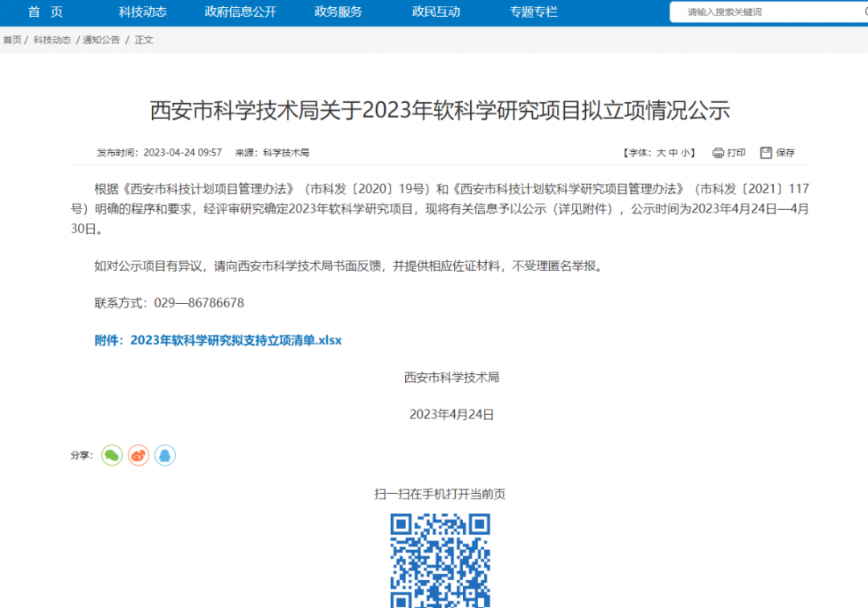Click the 保存 save icon

pos(767,151)
